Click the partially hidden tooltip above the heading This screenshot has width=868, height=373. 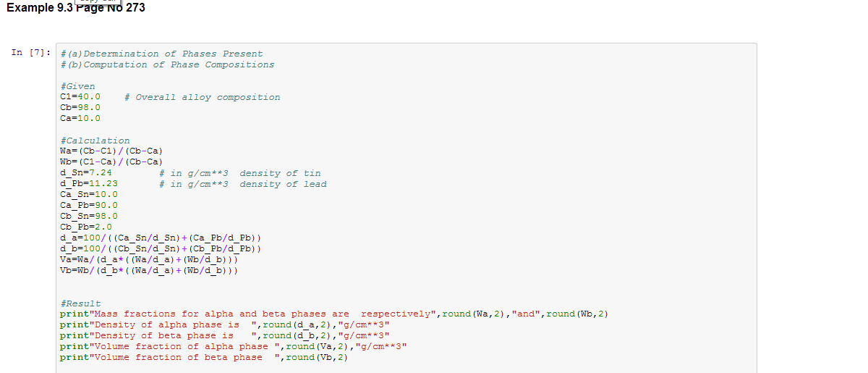point(101,2)
